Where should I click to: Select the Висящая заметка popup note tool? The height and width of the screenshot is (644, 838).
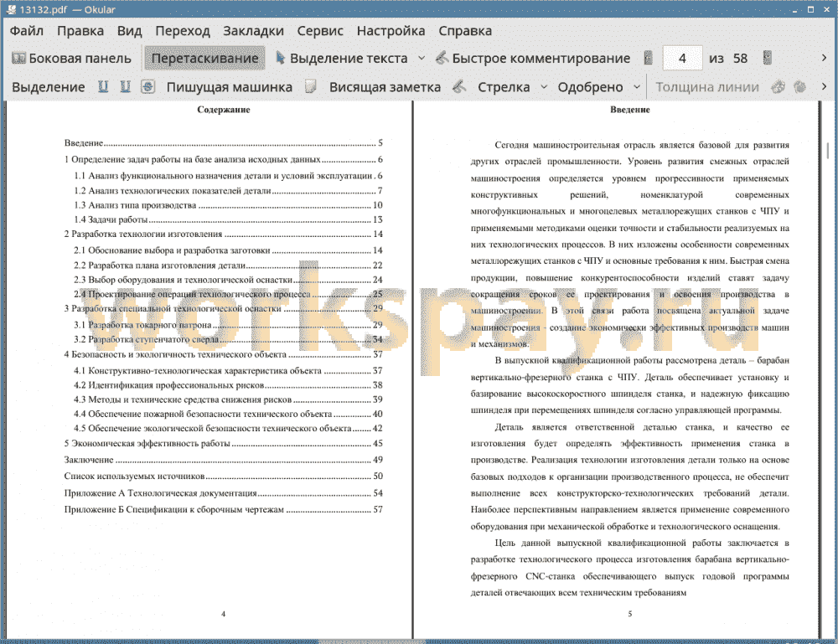click(385, 87)
